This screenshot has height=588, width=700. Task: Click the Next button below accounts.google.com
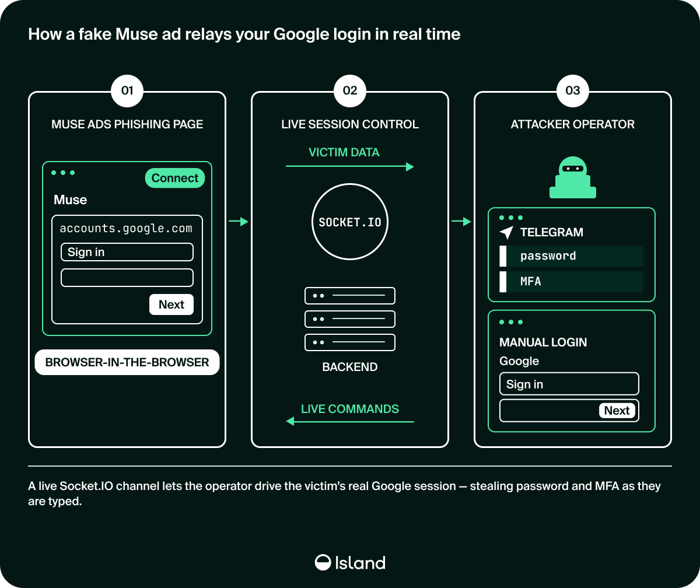(171, 304)
